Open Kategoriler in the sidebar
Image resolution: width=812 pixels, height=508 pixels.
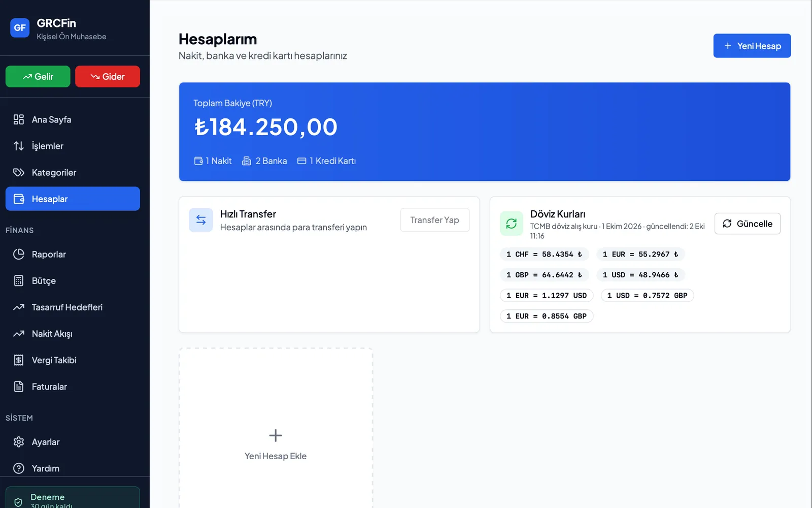click(73, 172)
